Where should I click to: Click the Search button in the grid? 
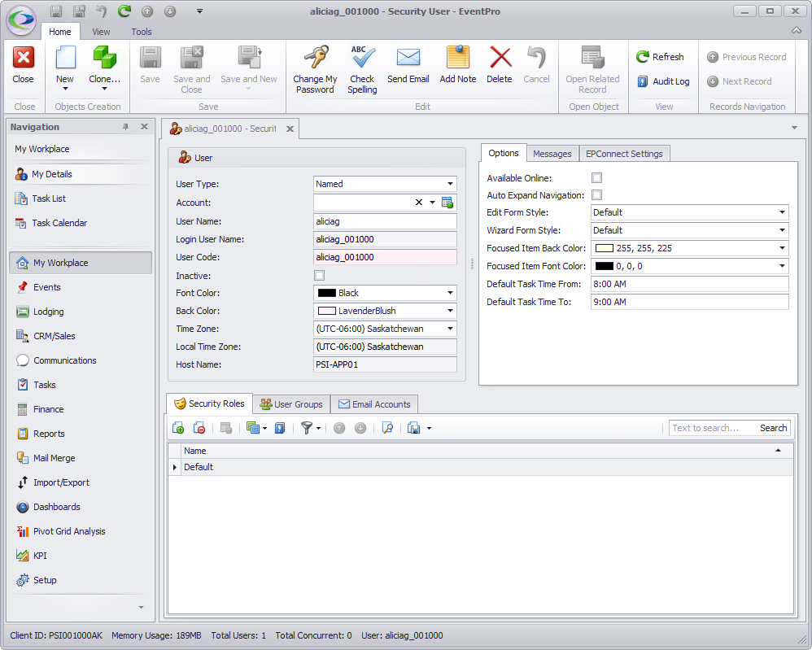coord(773,428)
